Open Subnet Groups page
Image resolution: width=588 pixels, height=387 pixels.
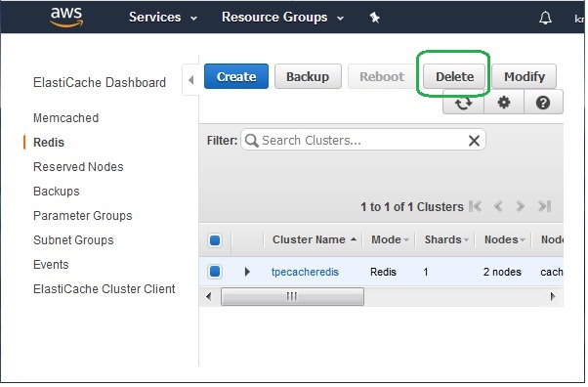(73, 240)
